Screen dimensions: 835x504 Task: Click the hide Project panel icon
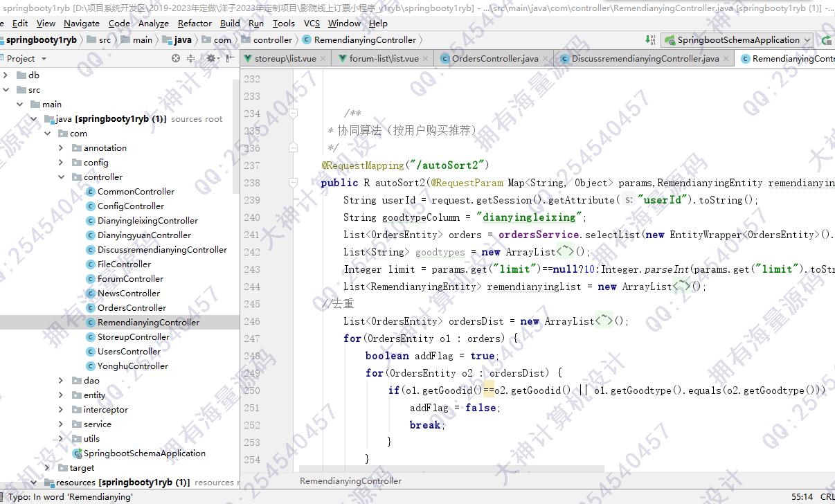pyautogui.click(x=229, y=59)
